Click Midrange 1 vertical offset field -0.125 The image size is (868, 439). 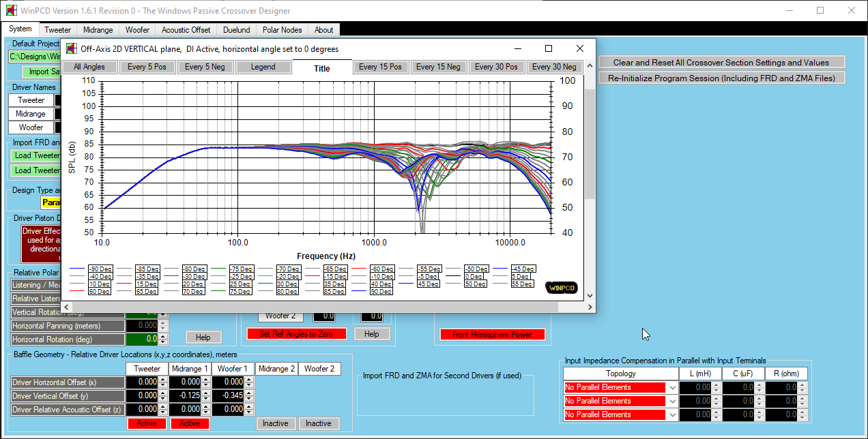point(185,396)
